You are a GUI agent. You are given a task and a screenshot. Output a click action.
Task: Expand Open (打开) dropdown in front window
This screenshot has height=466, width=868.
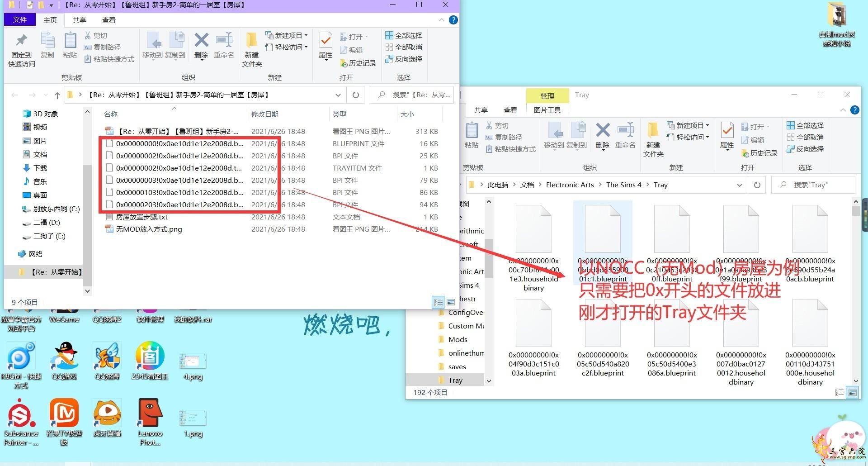pyautogui.click(x=354, y=37)
